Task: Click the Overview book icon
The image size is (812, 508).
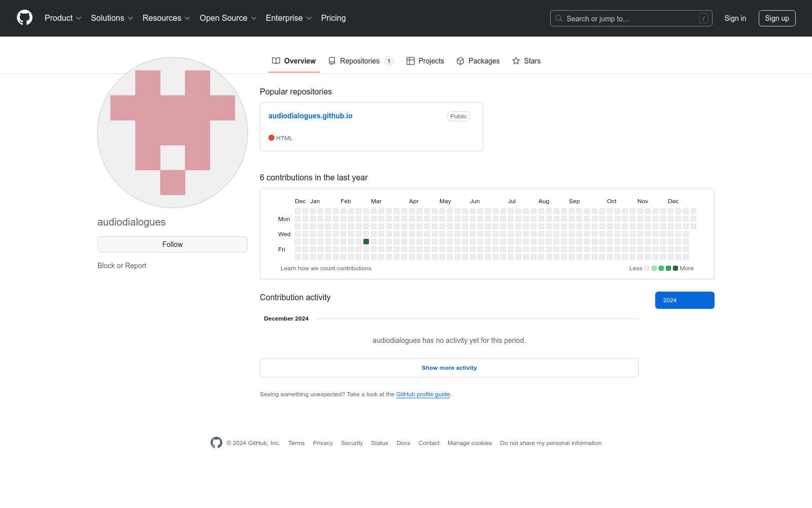Action: [276, 61]
